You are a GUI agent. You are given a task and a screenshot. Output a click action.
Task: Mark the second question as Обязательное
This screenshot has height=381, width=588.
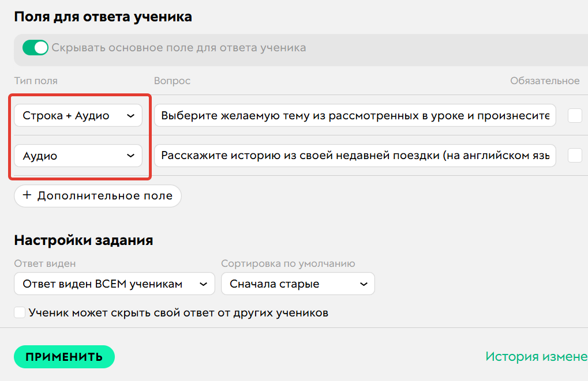(x=575, y=156)
